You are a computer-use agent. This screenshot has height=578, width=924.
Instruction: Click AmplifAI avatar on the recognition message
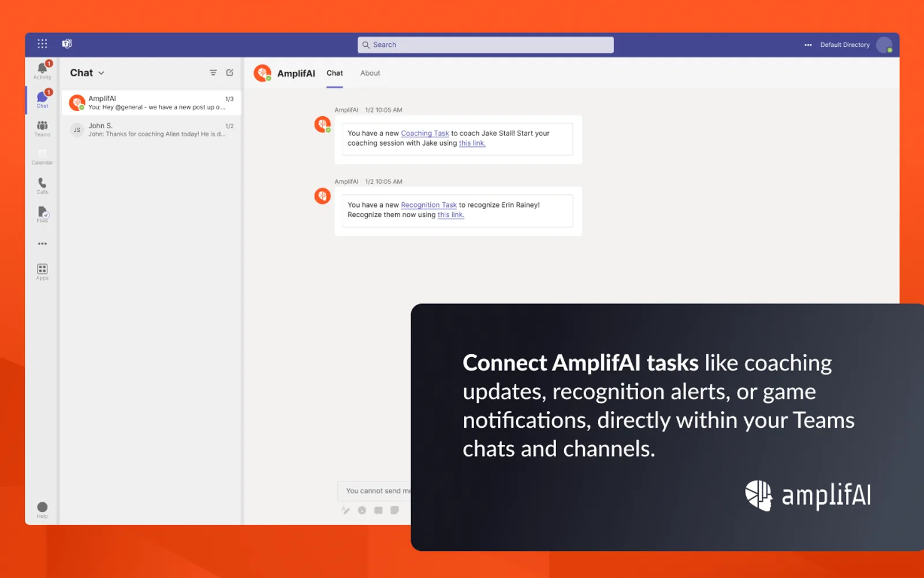[x=322, y=196]
